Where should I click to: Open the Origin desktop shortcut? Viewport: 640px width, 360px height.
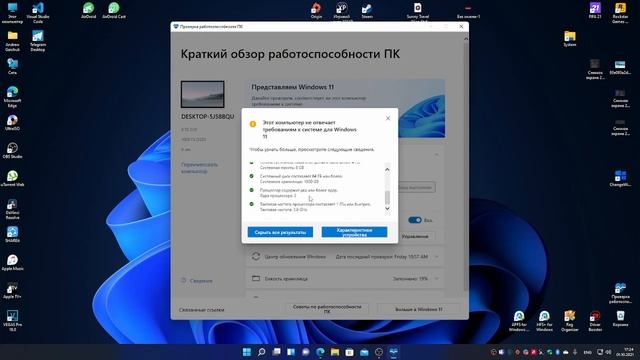pyautogui.click(x=316, y=11)
